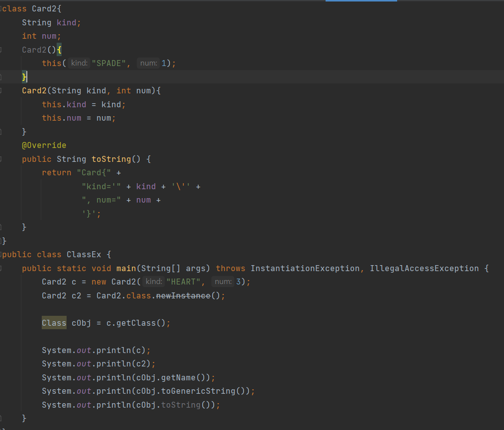Click cObj in 'Class cObj =' declaration
504x430 pixels.
tap(81, 323)
